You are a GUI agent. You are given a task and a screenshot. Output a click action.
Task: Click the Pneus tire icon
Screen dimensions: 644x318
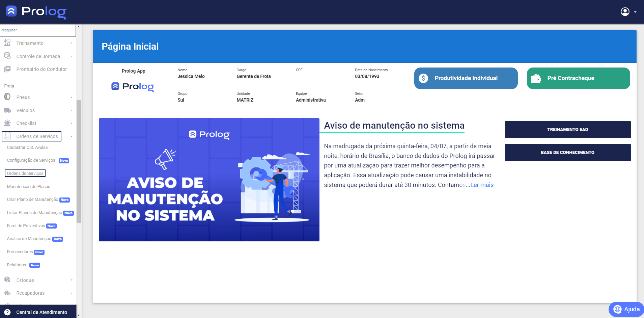(7, 97)
